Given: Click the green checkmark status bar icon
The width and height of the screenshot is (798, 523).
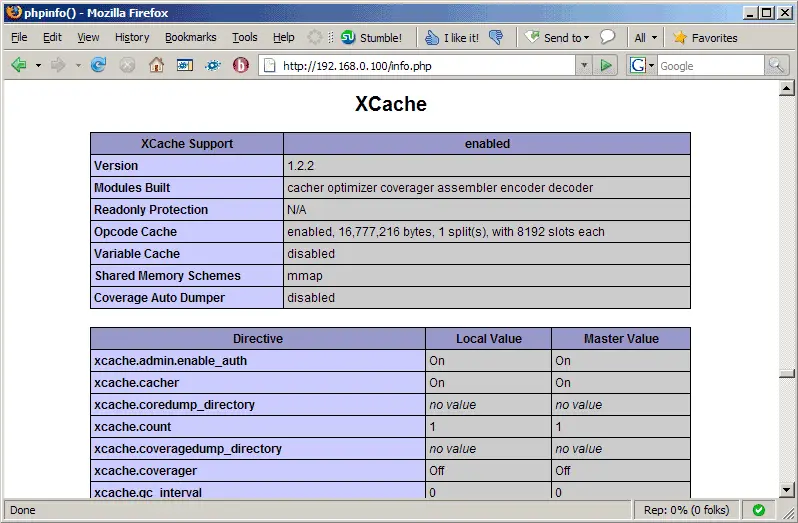Looking at the screenshot, I should pos(759,510).
